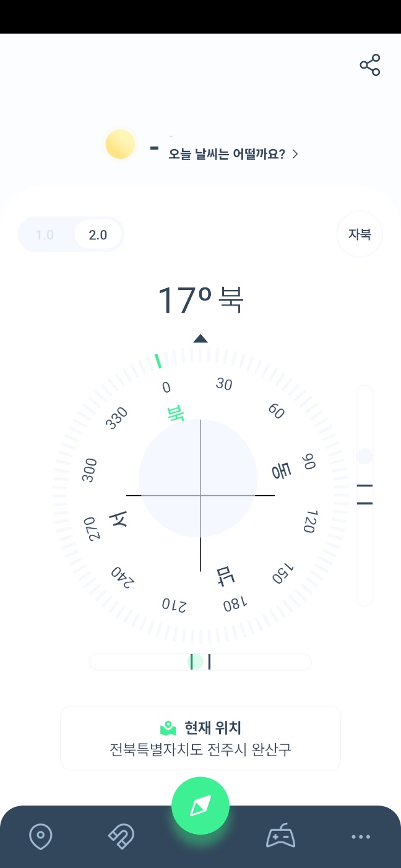Screen dimensions: 401x868
Task: Switch compass to version 1.0
Action: (45, 235)
